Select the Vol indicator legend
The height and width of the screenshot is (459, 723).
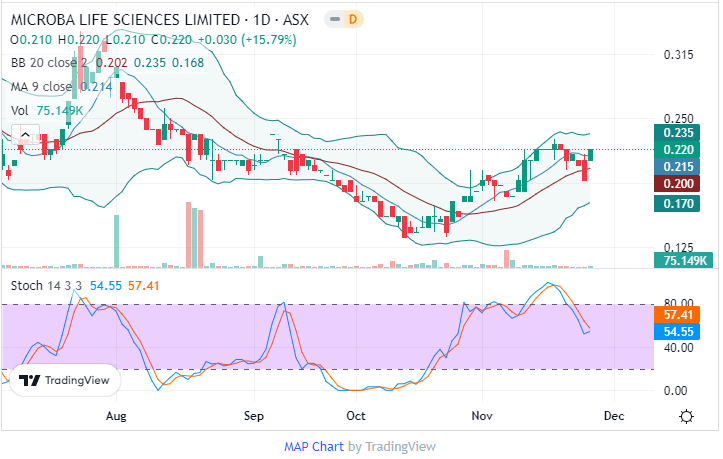[x=19, y=110]
